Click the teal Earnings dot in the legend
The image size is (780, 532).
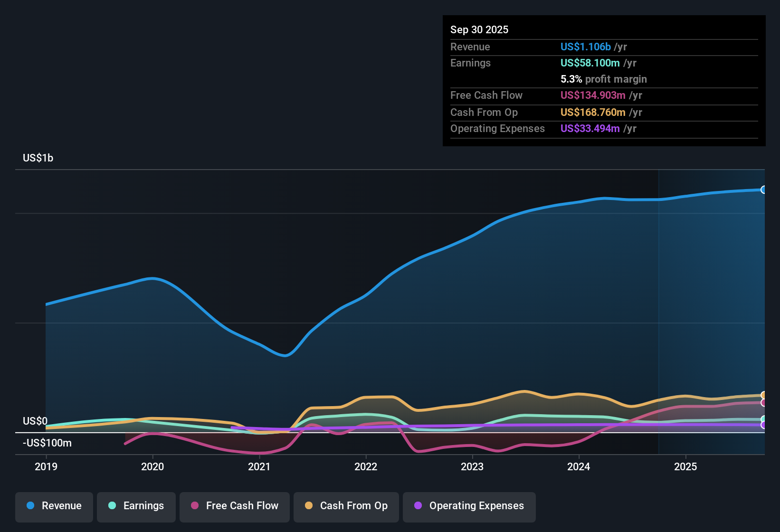click(112, 506)
